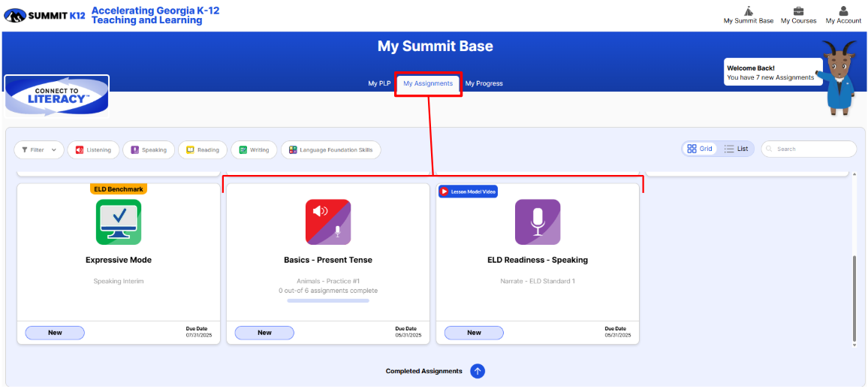Filter assignments by Listening

[x=93, y=149]
